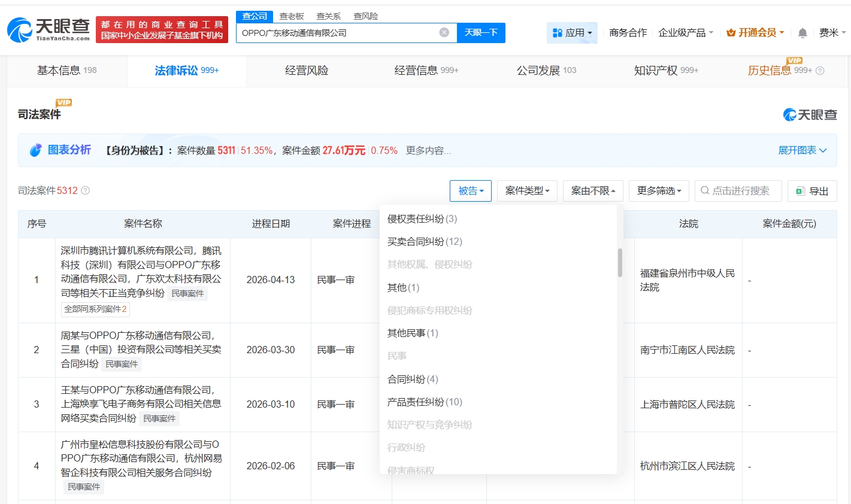
Task: Open the 案件类型 dropdown
Action: point(527,191)
